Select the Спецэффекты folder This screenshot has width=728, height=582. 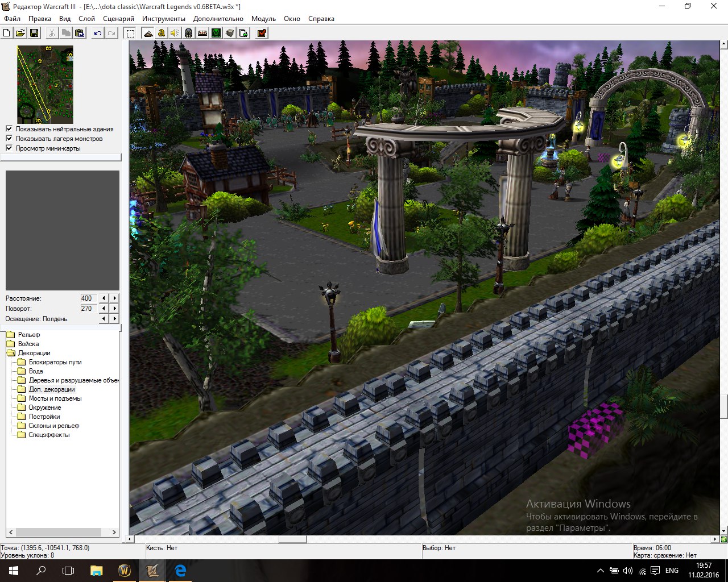point(44,435)
